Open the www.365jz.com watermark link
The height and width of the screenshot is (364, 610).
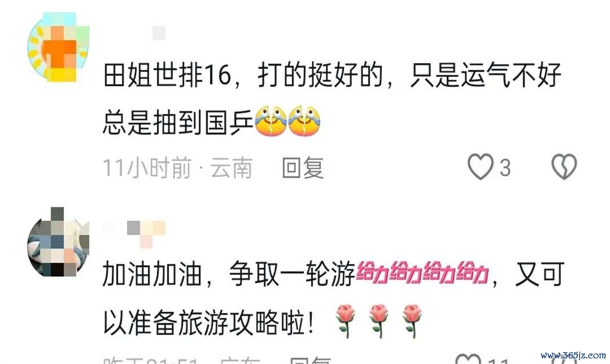click(x=573, y=354)
